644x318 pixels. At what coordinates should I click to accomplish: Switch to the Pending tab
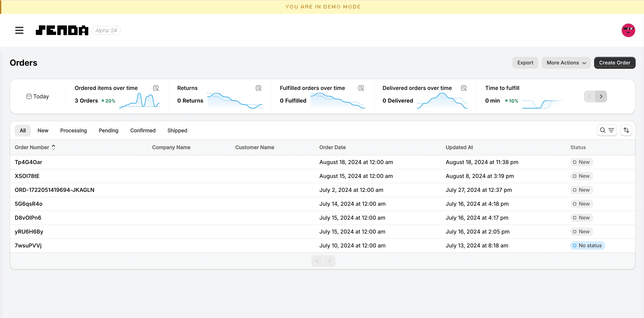(109, 130)
